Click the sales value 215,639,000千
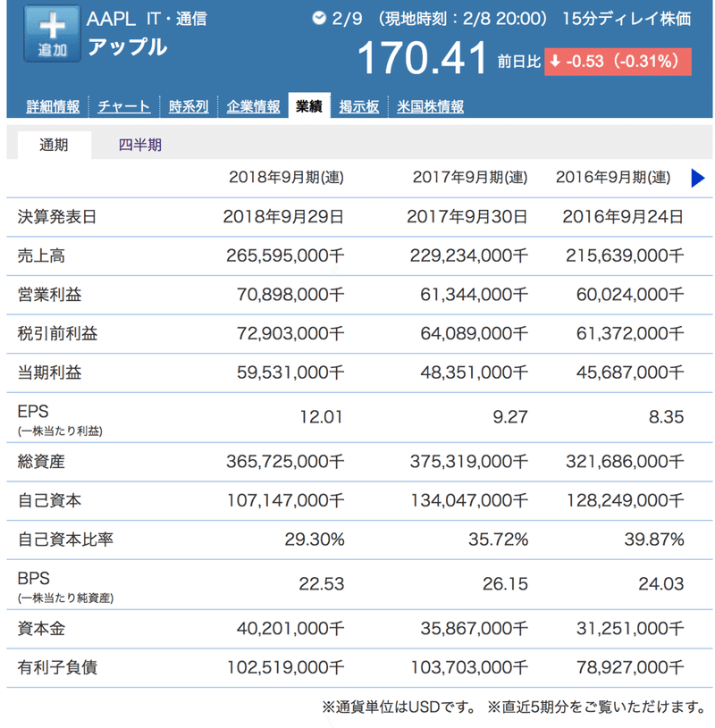Screen dimensions: 715x728 tap(625, 255)
